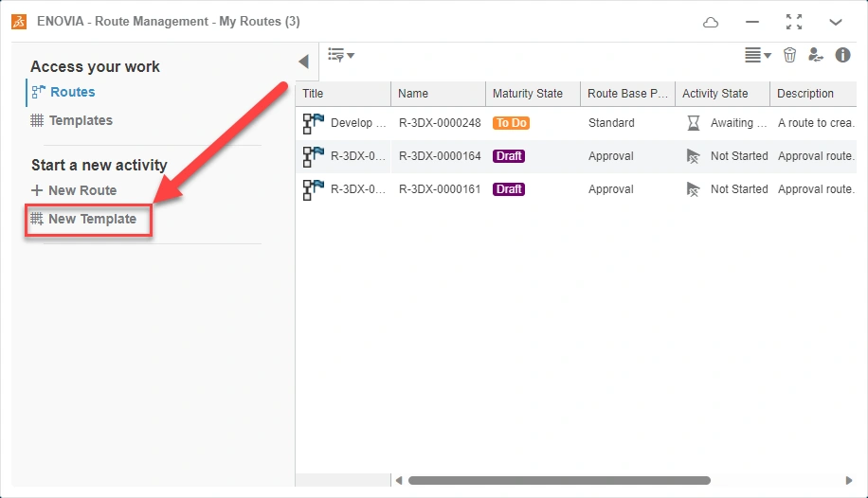This screenshot has width=868, height=498.
Task: Open the widget menu chevron
Action: 836,22
